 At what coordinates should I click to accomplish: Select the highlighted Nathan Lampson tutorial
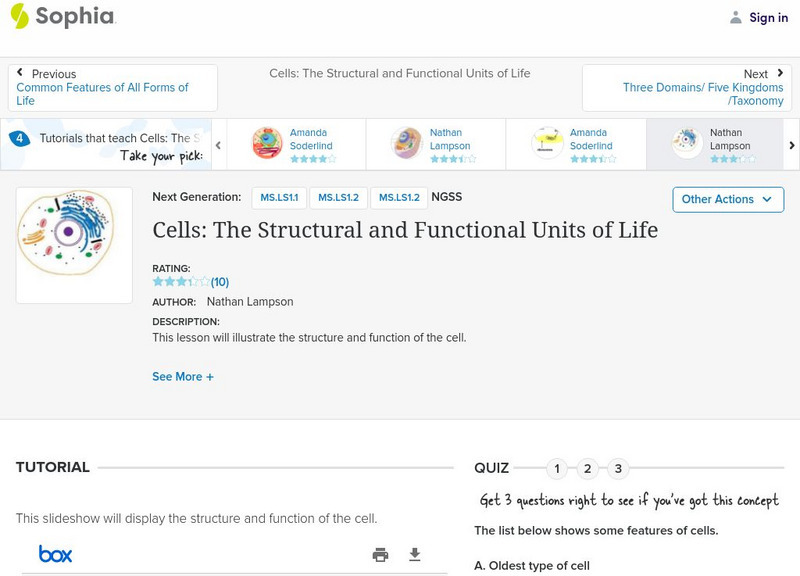[x=714, y=144]
